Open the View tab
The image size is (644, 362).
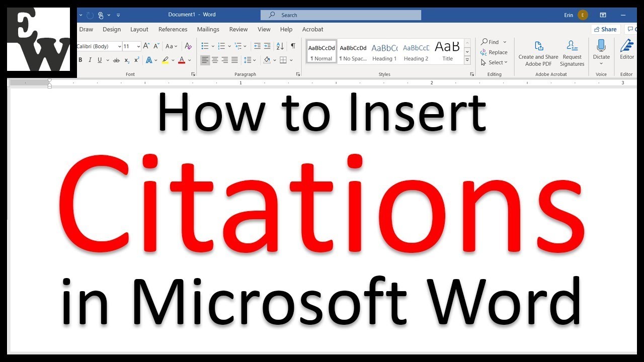[x=264, y=30]
